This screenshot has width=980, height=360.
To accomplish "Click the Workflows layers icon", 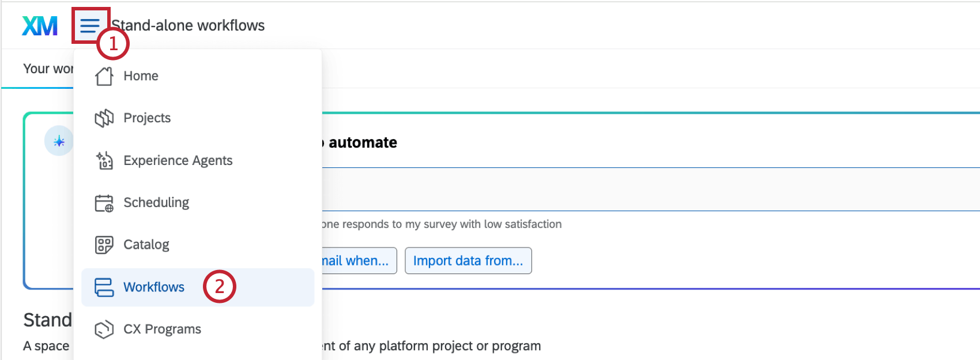I will coord(104,286).
